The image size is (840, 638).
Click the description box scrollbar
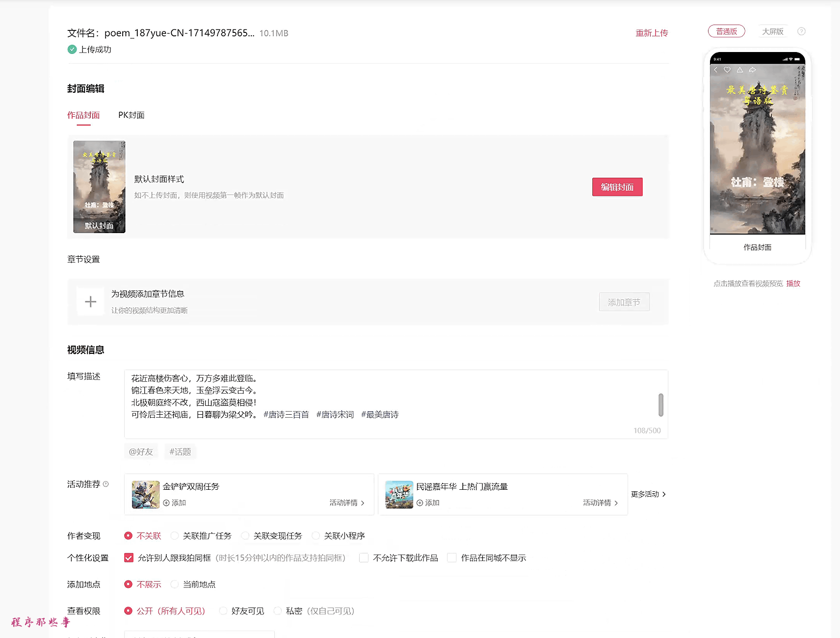point(660,405)
